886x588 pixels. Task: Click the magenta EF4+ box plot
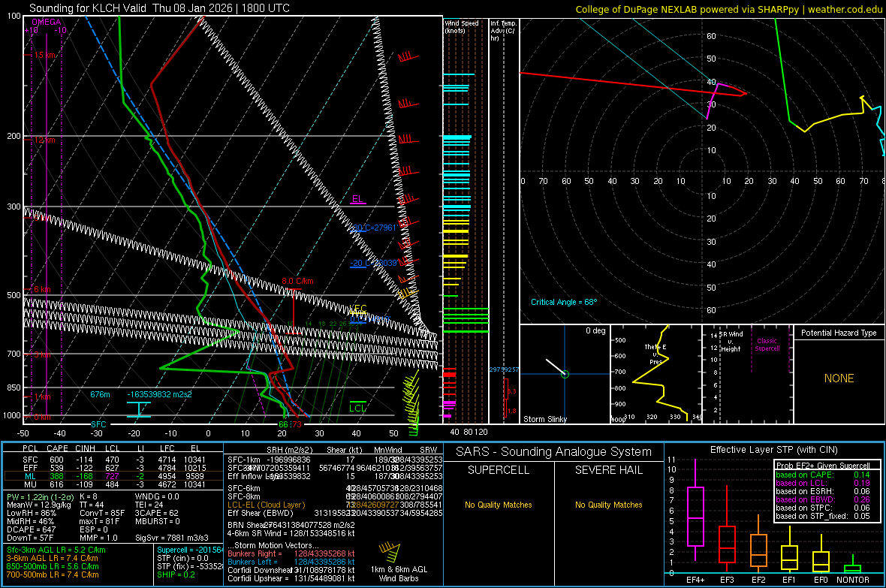tap(695, 516)
